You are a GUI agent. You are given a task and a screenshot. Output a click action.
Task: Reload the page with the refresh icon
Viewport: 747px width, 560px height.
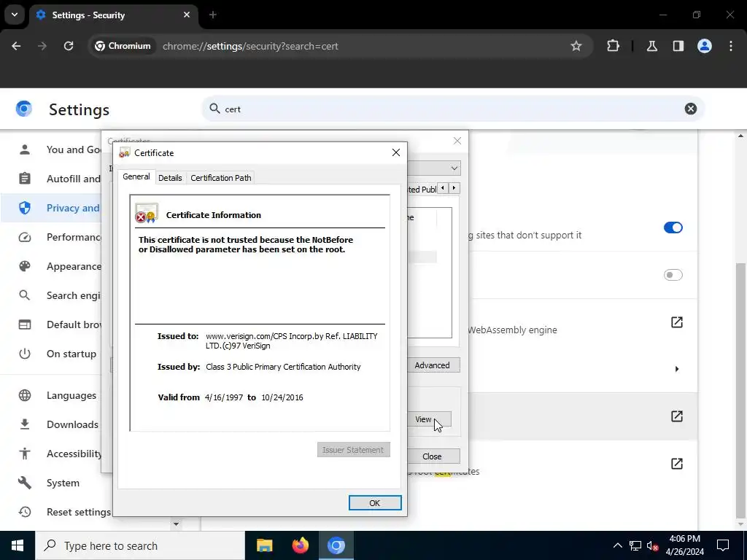tap(69, 46)
